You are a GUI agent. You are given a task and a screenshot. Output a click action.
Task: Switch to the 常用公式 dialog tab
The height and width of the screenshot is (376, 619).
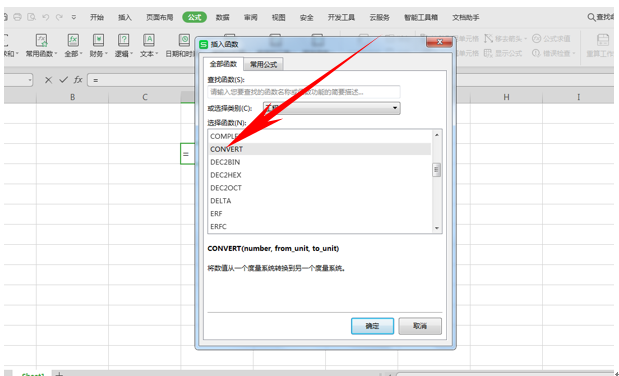263,64
